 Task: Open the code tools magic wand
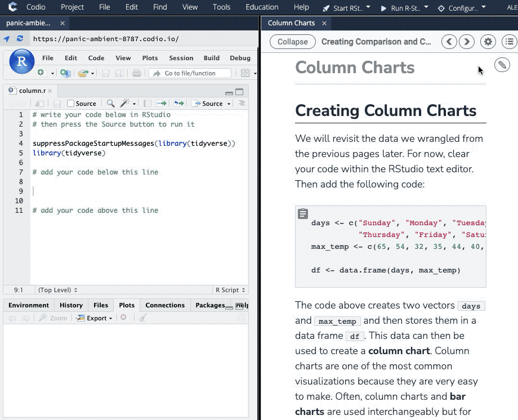125,104
